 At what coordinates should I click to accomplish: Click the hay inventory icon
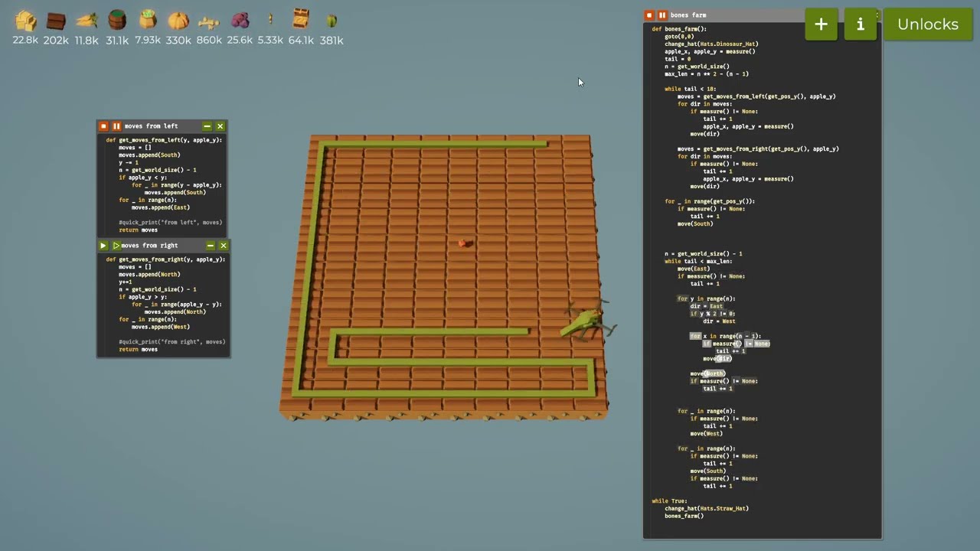point(25,21)
